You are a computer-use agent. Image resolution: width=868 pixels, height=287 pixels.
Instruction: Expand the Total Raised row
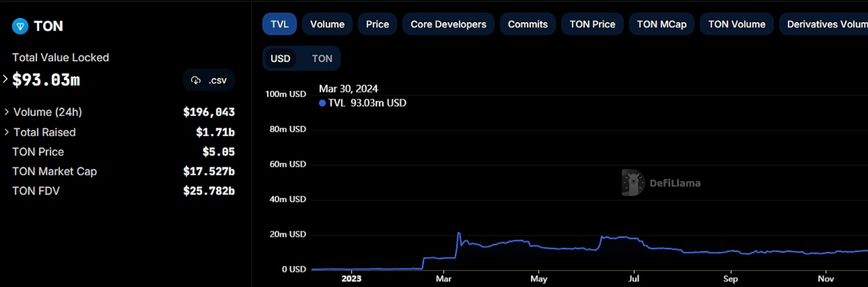click(7, 132)
